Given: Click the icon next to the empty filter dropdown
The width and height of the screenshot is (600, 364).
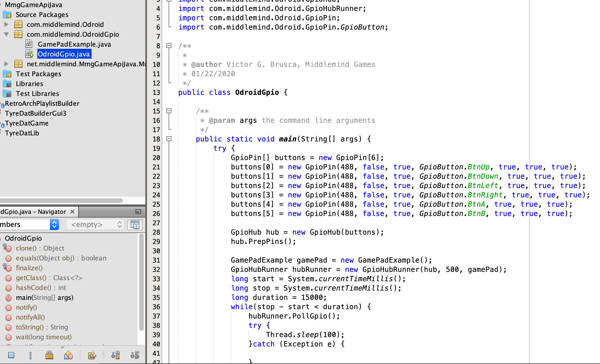Looking at the screenshot, I should [x=135, y=225].
